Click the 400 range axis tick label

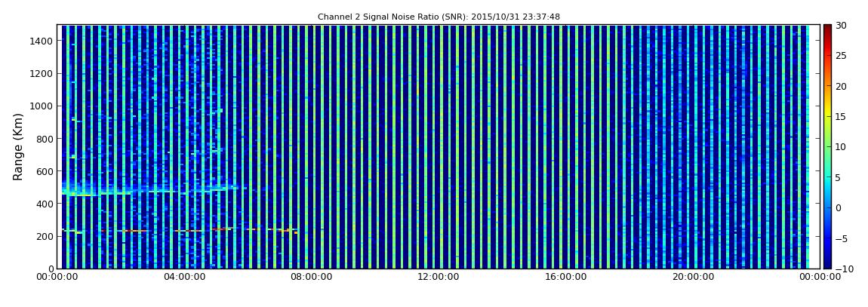pos(45,204)
